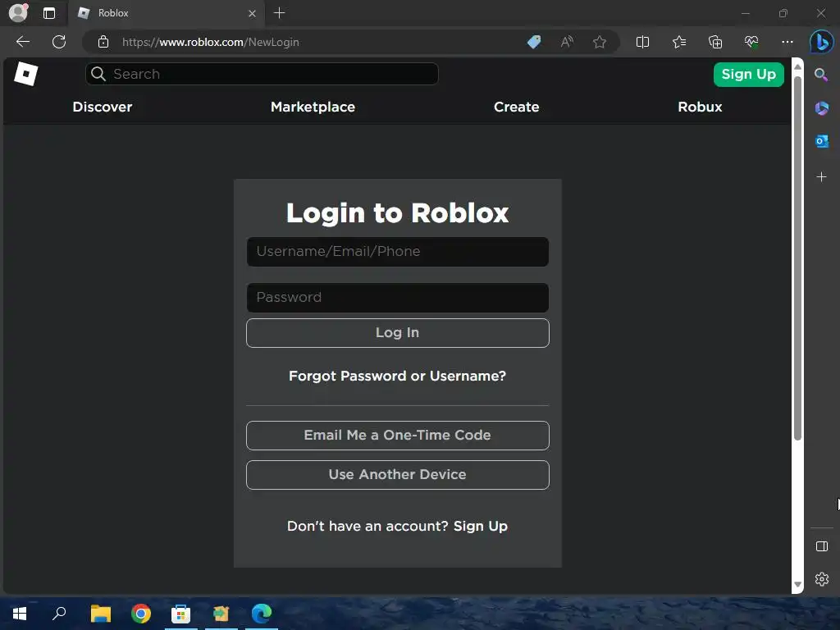The width and height of the screenshot is (840, 630).
Task: Open the tab actions menu icon
Action: coord(49,13)
